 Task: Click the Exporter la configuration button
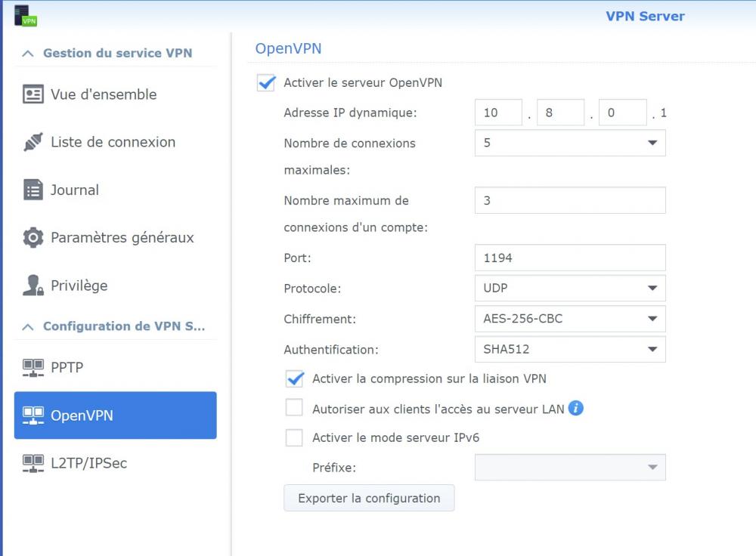pos(369,498)
